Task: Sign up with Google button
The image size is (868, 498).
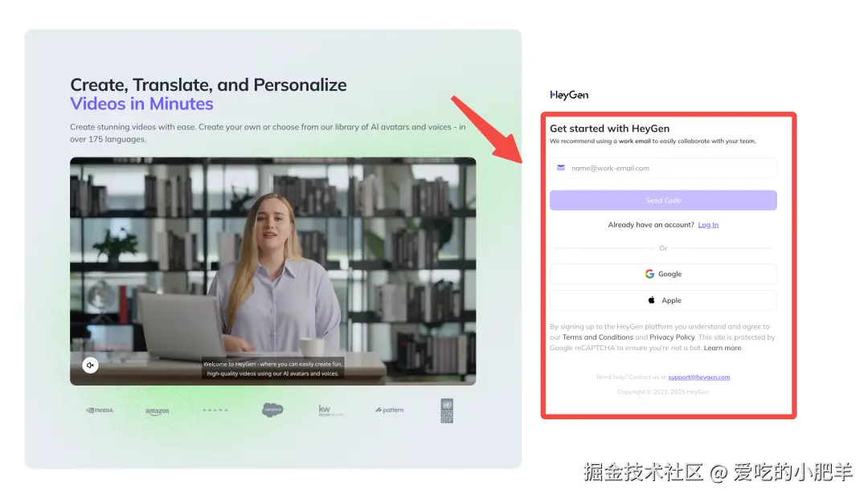Action: click(x=663, y=274)
